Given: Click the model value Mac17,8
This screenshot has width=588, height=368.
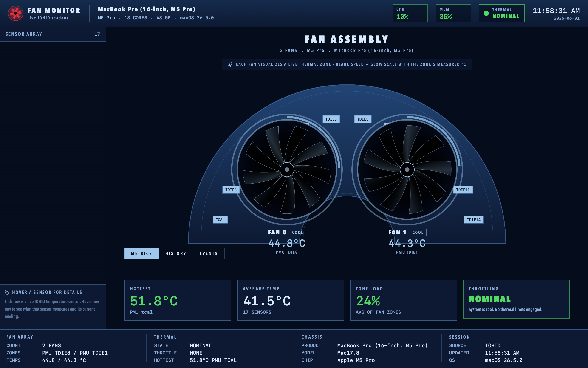Looking at the screenshot, I should pyautogui.click(x=348, y=353).
